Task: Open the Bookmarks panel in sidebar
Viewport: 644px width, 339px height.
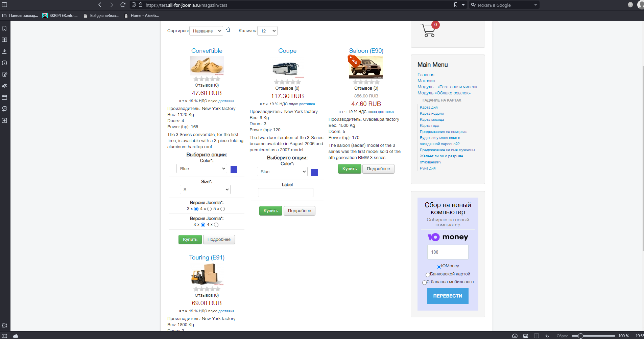Action: coord(4,28)
